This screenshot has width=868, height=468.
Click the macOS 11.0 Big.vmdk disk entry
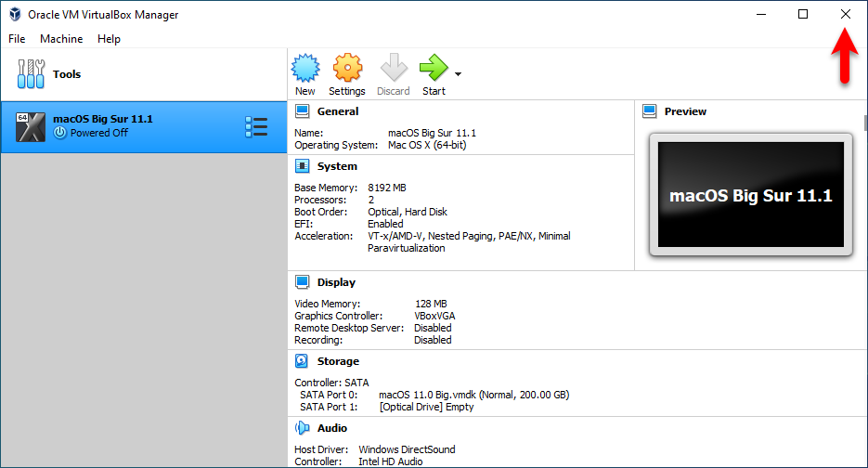coord(473,395)
